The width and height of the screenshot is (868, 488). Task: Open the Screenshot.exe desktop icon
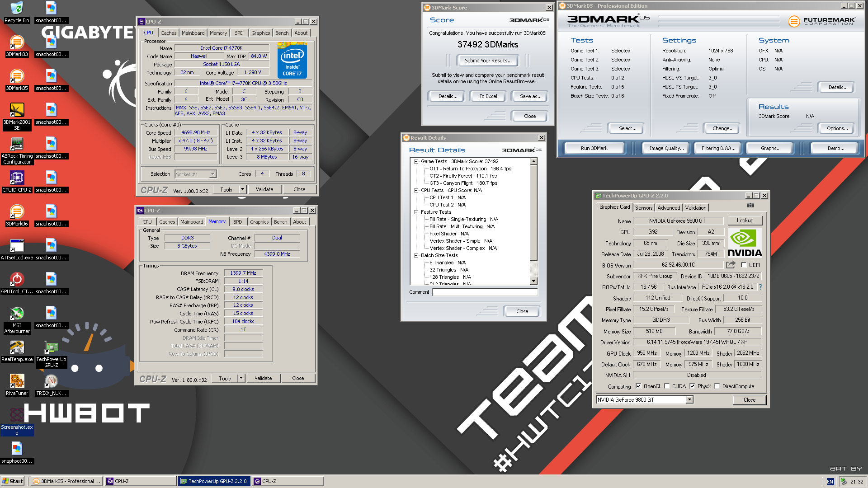point(17,422)
